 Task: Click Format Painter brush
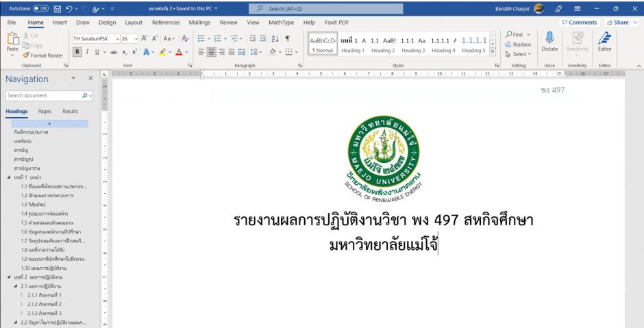click(42, 55)
